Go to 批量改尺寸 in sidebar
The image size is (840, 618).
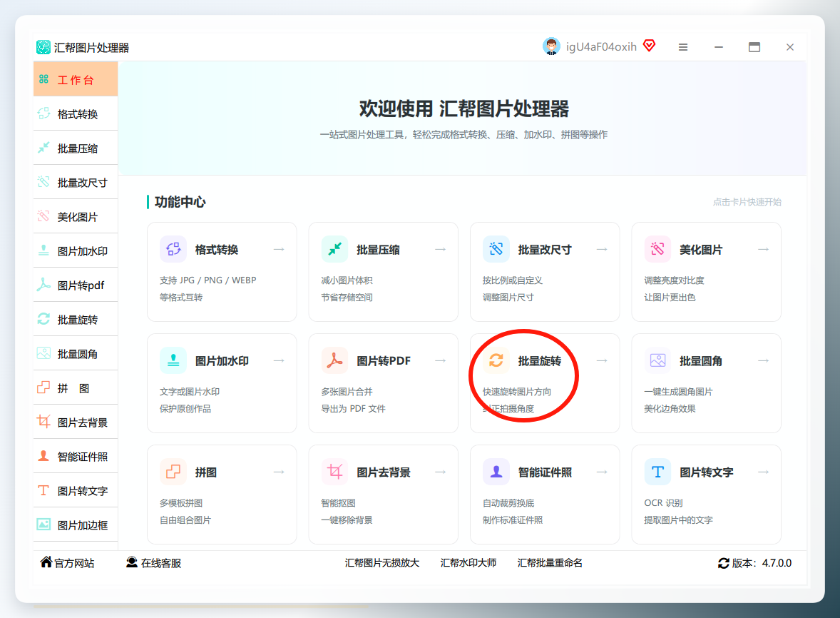click(x=76, y=182)
